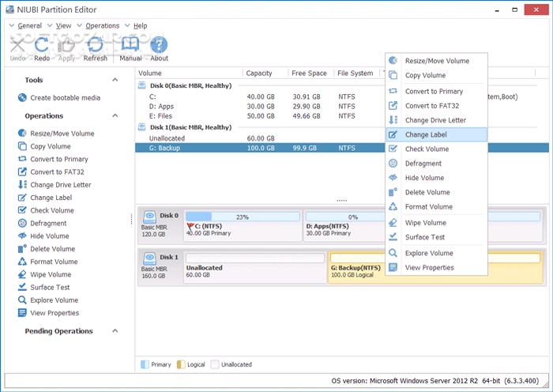Click the C: (NTFS) partition block
The width and height of the screenshot is (553, 392).
(x=243, y=225)
